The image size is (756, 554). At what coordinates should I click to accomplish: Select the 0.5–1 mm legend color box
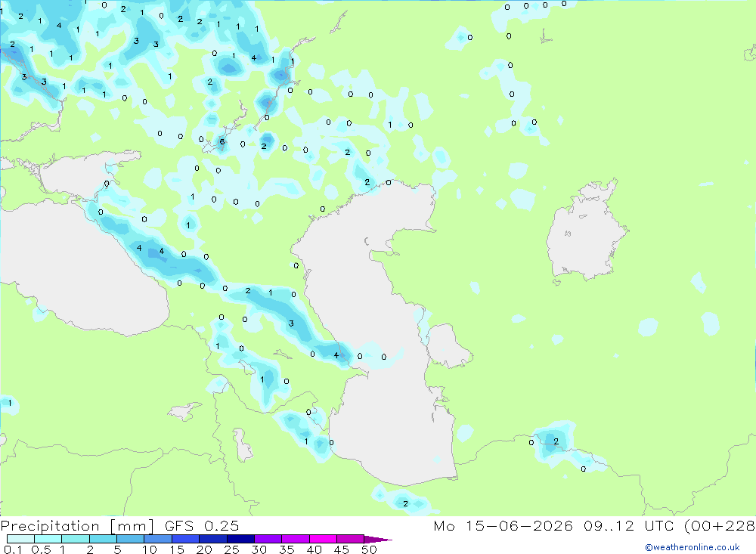point(48,539)
